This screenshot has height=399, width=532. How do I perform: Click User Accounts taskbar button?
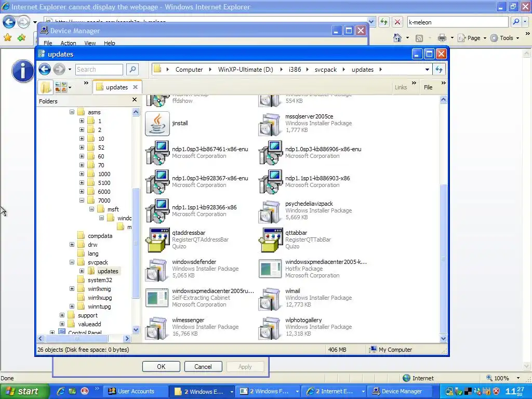point(135,391)
